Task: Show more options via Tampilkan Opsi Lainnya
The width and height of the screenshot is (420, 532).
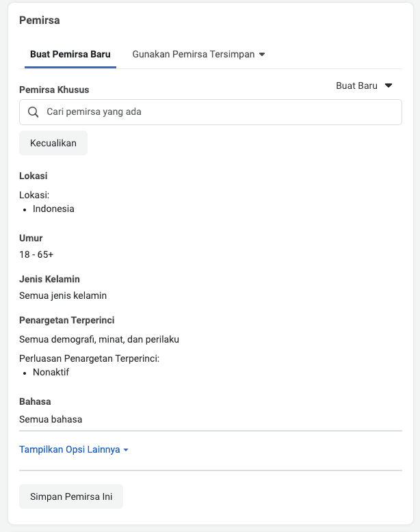Action: tap(70, 449)
